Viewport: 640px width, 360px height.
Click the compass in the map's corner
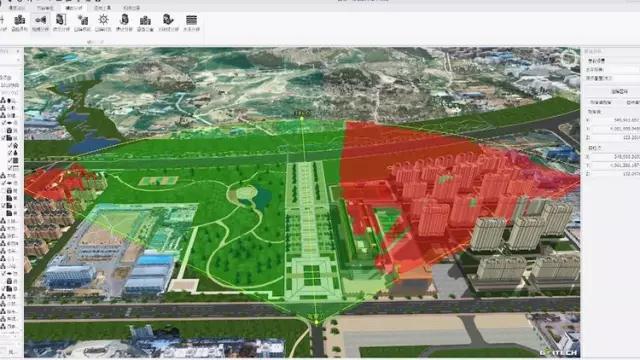pos(569,59)
